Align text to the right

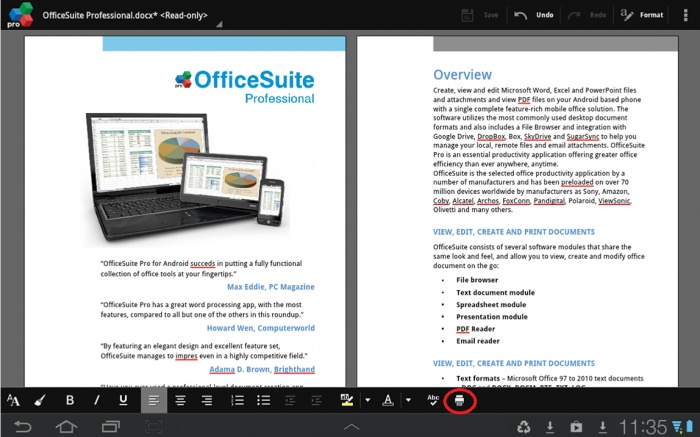[207, 400]
